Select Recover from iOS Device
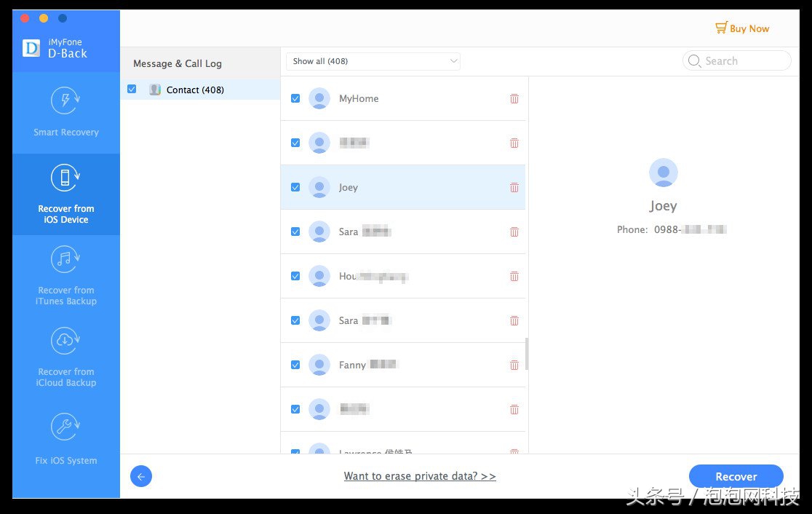The width and height of the screenshot is (812, 514). (x=65, y=194)
